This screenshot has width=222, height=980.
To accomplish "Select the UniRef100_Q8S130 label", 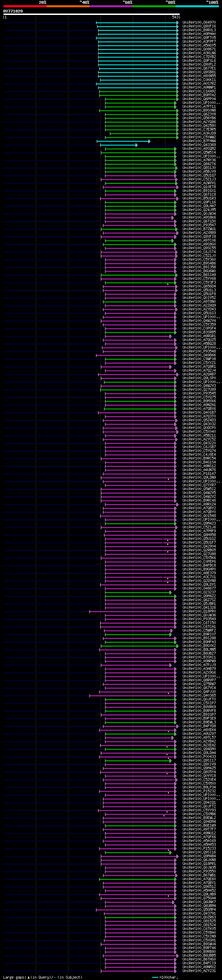I will 199,168.
